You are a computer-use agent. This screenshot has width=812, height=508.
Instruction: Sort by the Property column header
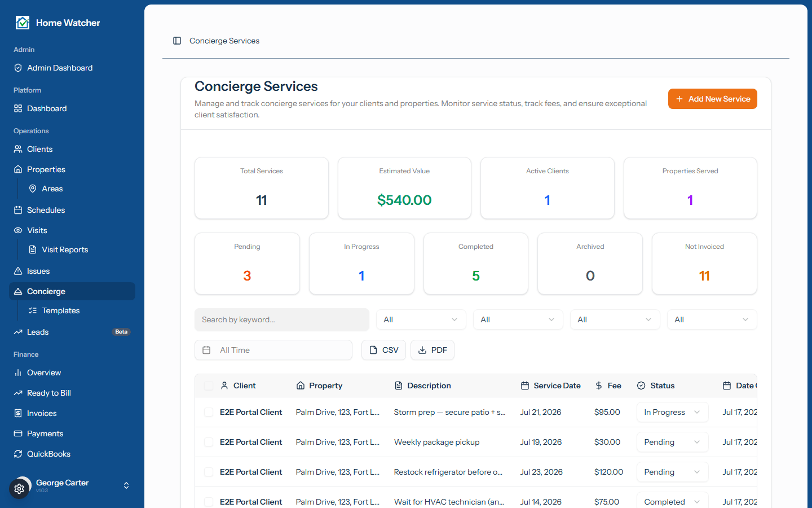click(319, 386)
